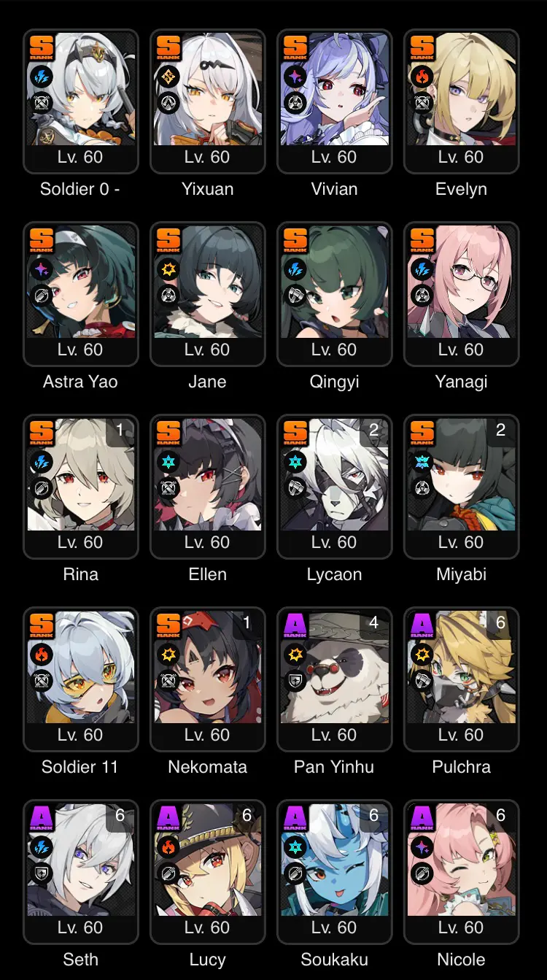Click the electric element icon on Yanagi's card
The height and width of the screenshot is (980, 547).
click(422, 269)
